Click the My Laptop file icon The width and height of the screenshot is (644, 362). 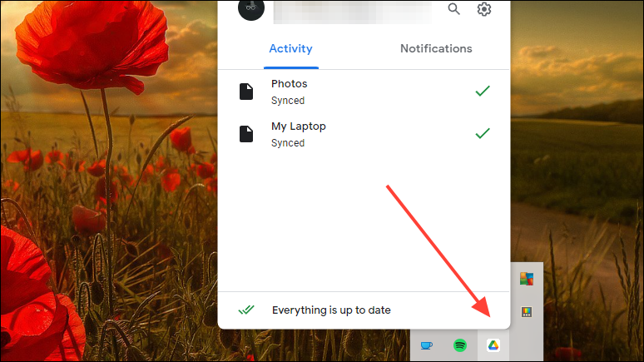coord(246,134)
